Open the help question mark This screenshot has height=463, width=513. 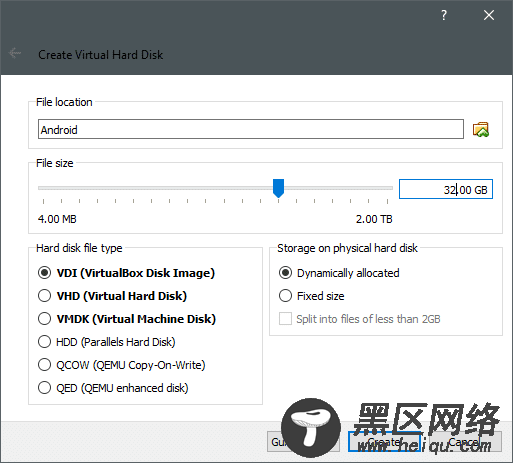point(444,15)
